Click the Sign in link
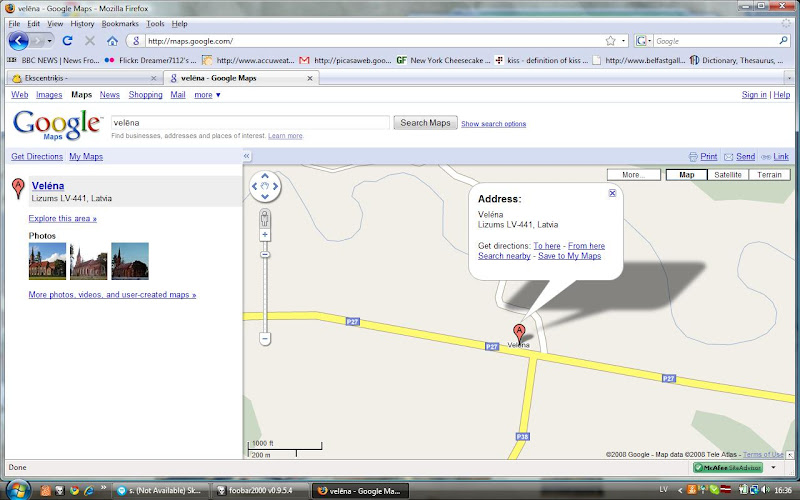This screenshot has width=800, height=500. pyautogui.click(x=754, y=94)
